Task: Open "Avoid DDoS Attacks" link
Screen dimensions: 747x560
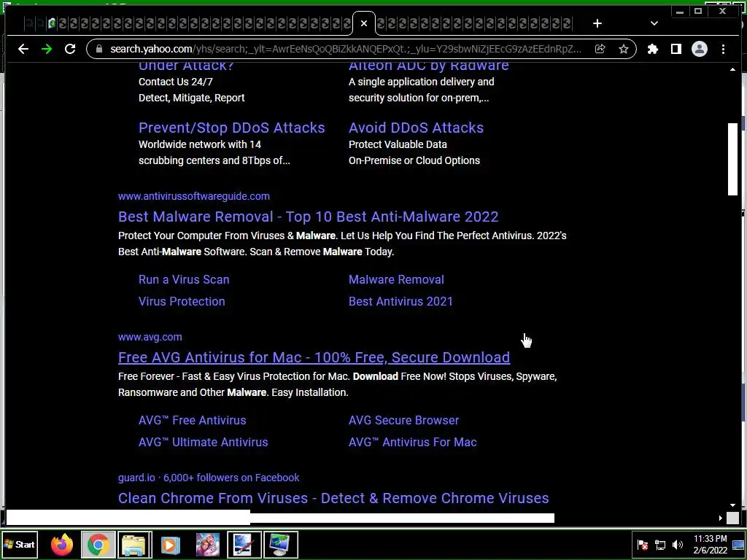Action: [x=416, y=128]
